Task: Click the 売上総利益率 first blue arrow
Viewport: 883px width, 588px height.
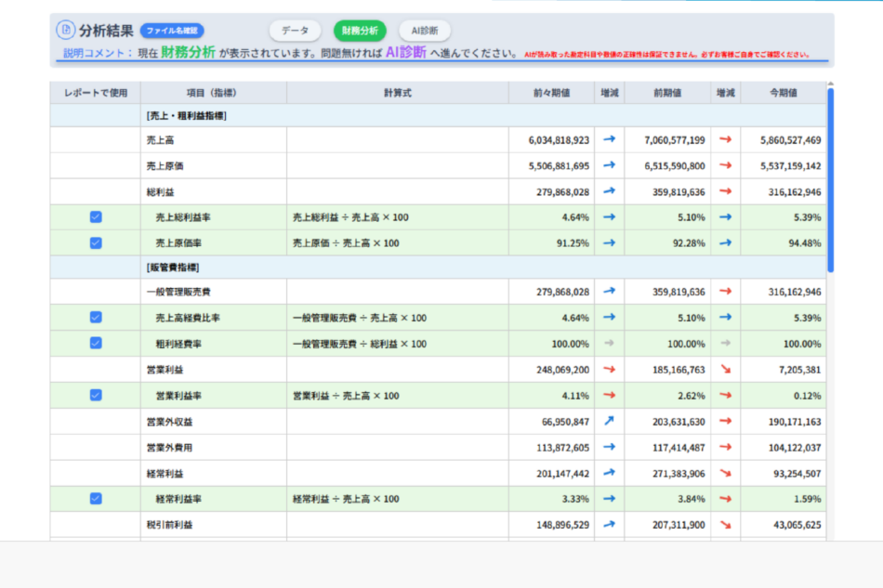Action: (610, 217)
